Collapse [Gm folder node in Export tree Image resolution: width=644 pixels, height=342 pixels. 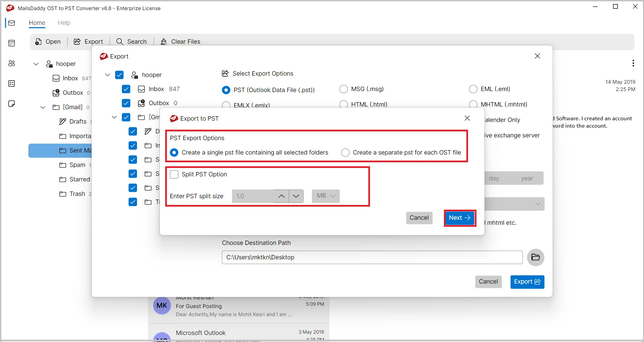[114, 117]
